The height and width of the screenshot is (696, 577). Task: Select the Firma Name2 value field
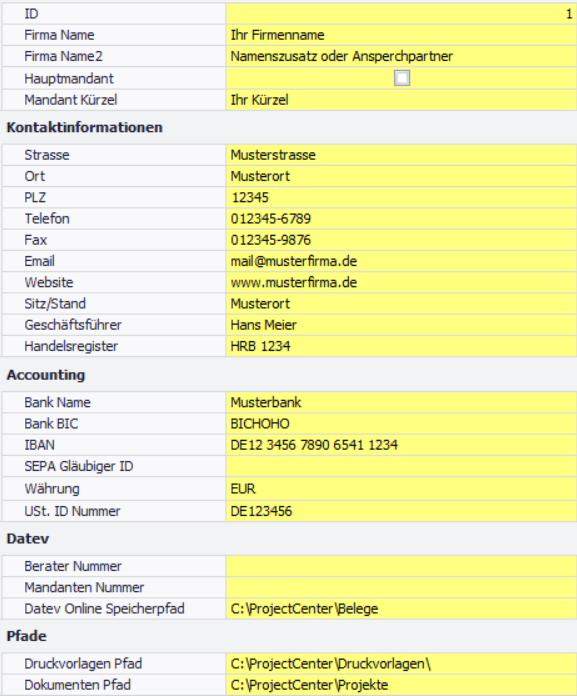tap(401, 56)
